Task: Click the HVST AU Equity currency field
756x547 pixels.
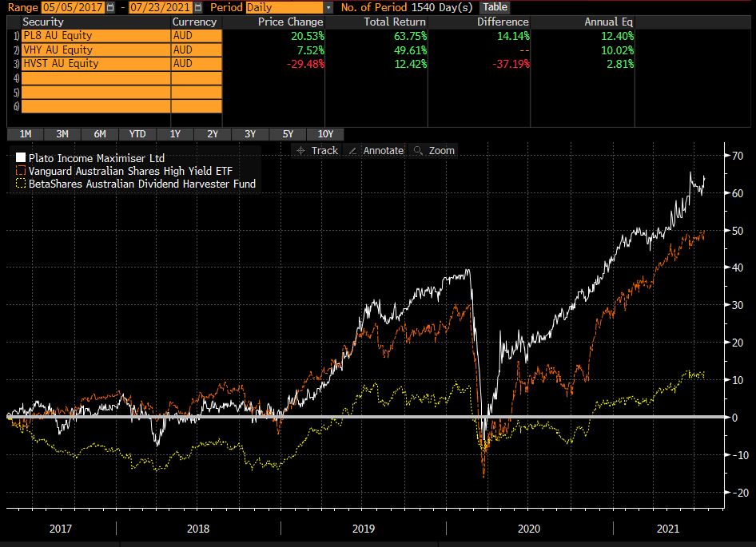Action: point(196,64)
